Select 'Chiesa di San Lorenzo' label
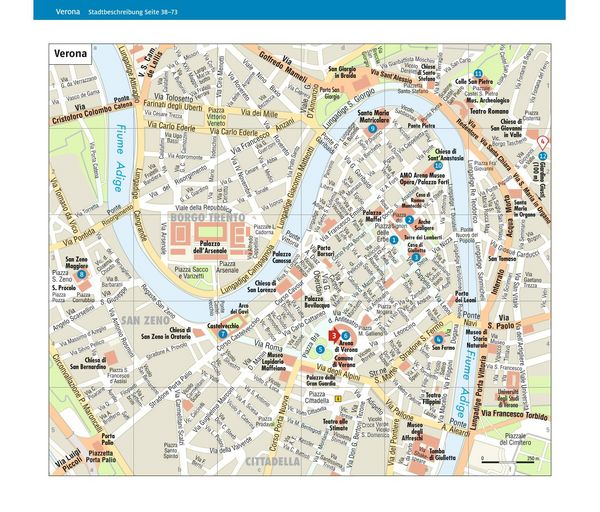The image size is (600, 512). [261, 287]
